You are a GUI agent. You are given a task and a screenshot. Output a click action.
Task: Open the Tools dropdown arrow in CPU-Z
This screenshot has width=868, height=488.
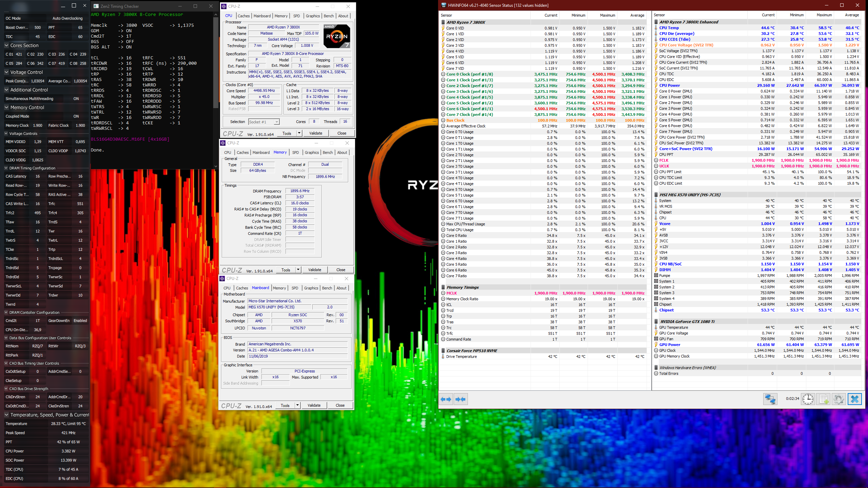pos(299,133)
